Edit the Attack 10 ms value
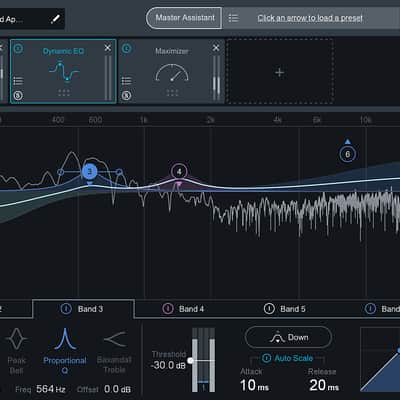The image size is (400, 400). point(254,386)
